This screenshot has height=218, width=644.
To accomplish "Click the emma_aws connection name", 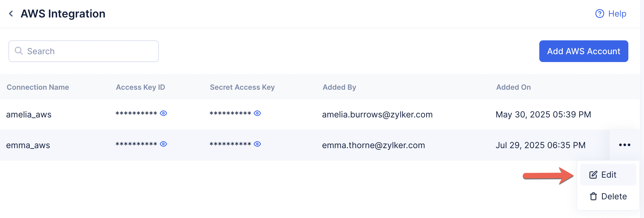I will (28, 145).
